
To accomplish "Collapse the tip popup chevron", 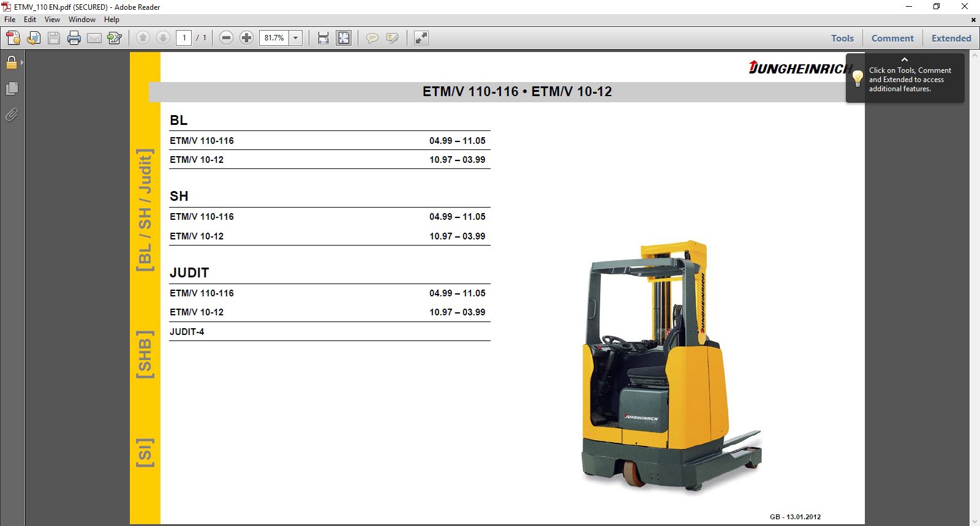I will [x=905, y=59].
